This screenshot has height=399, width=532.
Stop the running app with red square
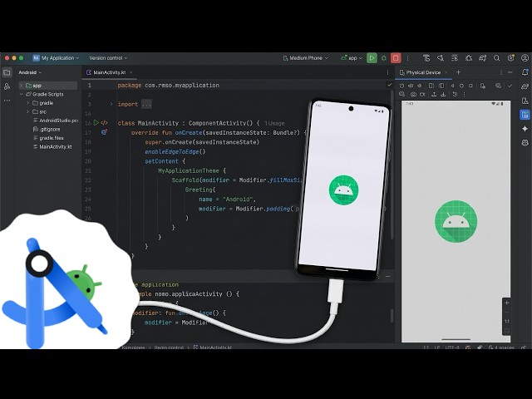396,58
